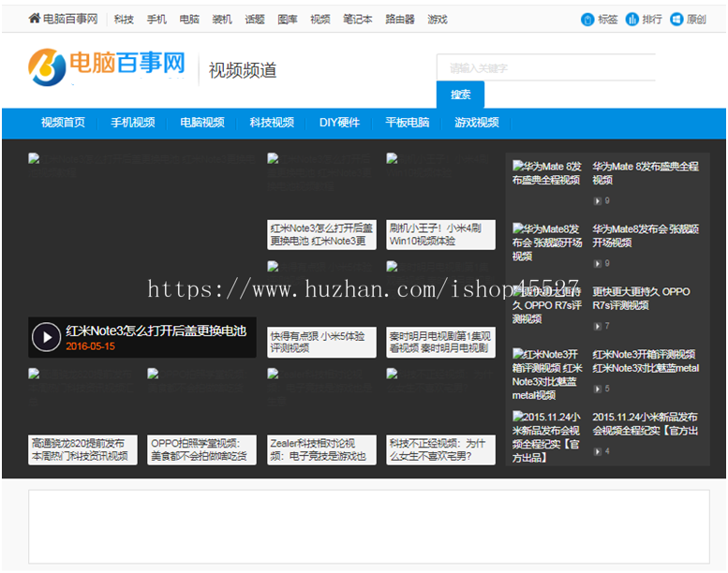Click play count icon under 华为Mate 8发布盛典全程视频
The height and width of the screenshot is (573, 728).
(x=598, y=201)
